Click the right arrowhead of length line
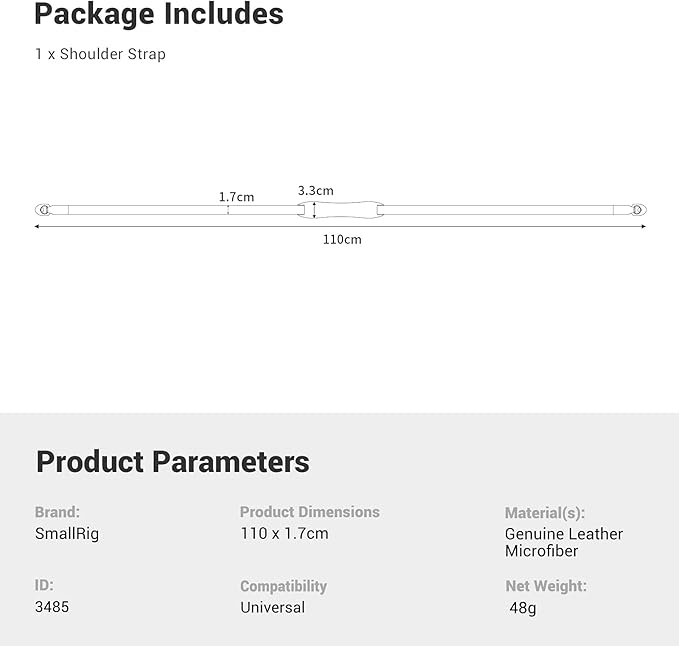679x646 pixels. coord(643,226)
